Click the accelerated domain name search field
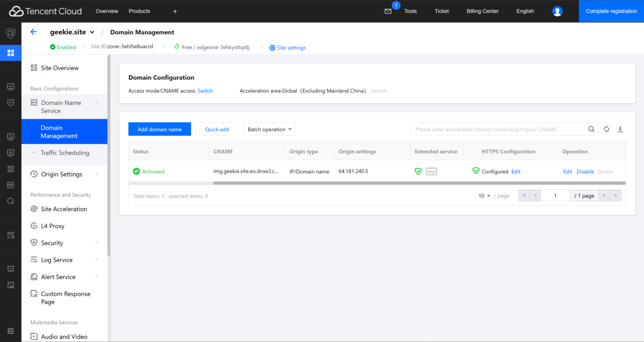The width and height of the screenshot is (644, 342). click(x=499, y=129)
